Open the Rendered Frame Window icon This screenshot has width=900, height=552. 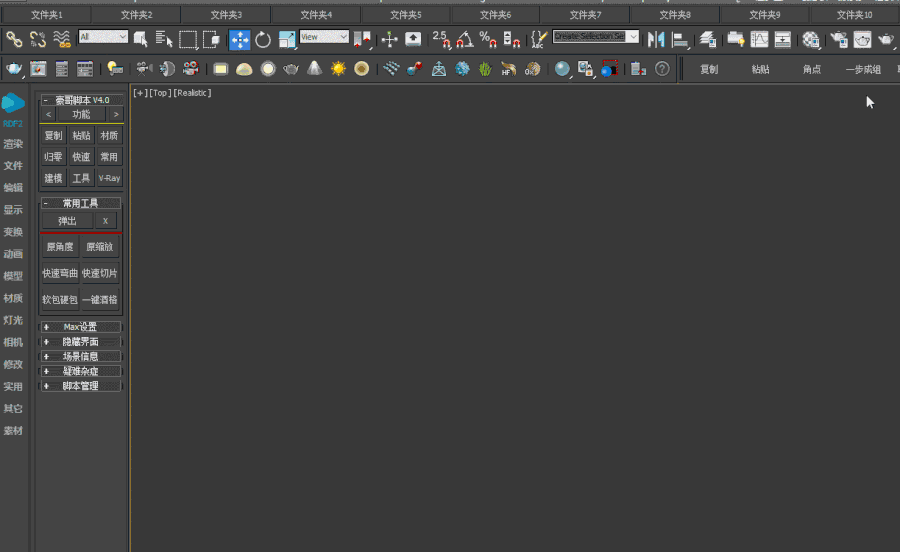[x=862, y=39]
